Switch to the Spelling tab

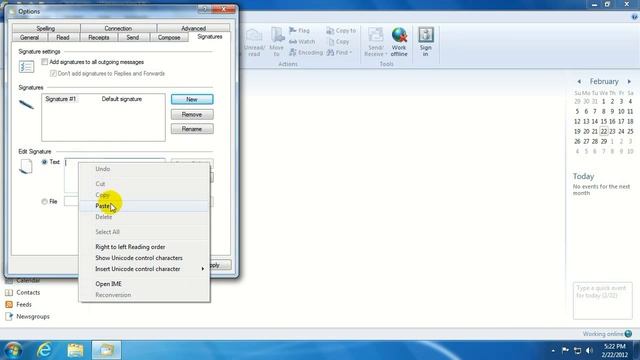click(x=46, y=28)
